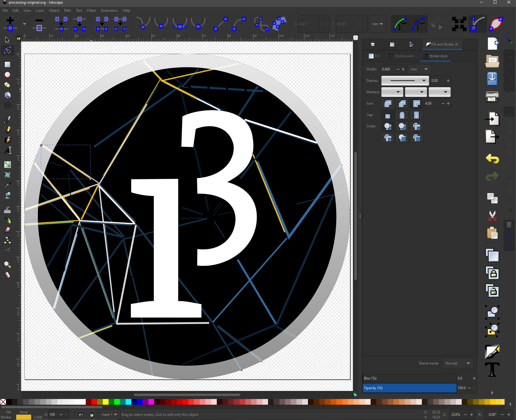The height and width of the screenshot is (420, 516).
Task: Switch to the Stroke paint tab
Action: (402, 56)
